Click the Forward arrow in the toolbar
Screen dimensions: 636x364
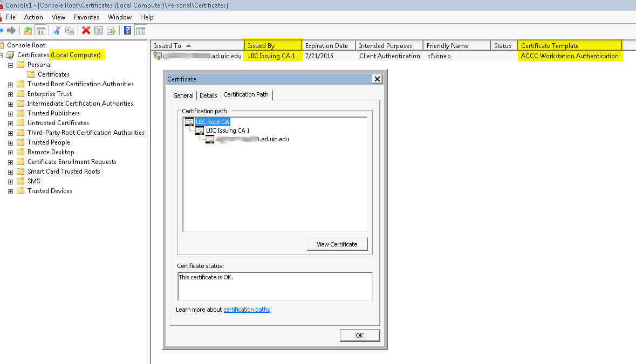11,30
